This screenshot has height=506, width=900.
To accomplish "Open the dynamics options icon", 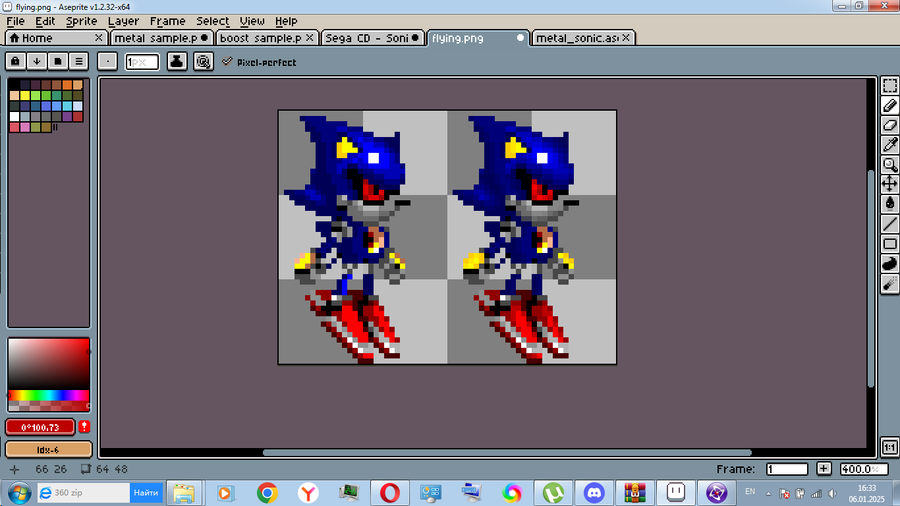I will click(x=203, y=61).
